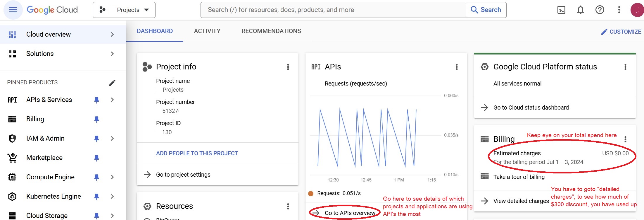644x220 pixels.
Task: Click Cloud overview sidebar icon
Action: (12, 35)
